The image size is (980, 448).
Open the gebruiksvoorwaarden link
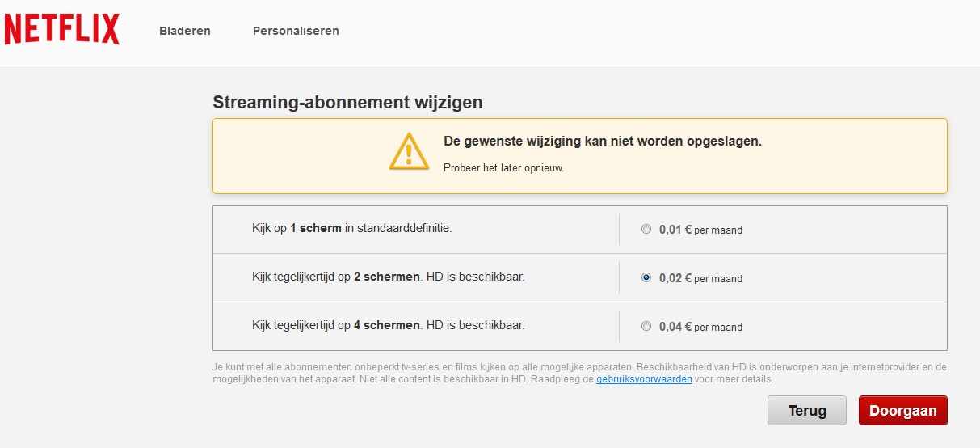click(644, 379)
